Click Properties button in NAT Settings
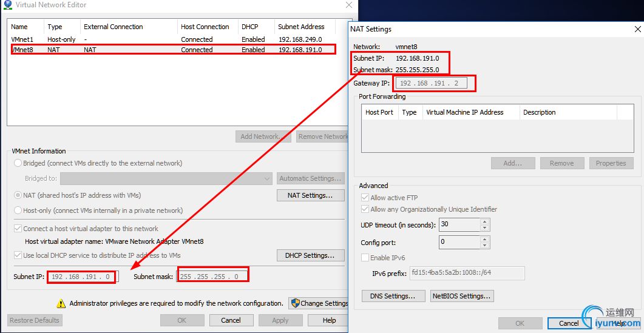Viewport: 644px width, 333px height. [611, 163]
